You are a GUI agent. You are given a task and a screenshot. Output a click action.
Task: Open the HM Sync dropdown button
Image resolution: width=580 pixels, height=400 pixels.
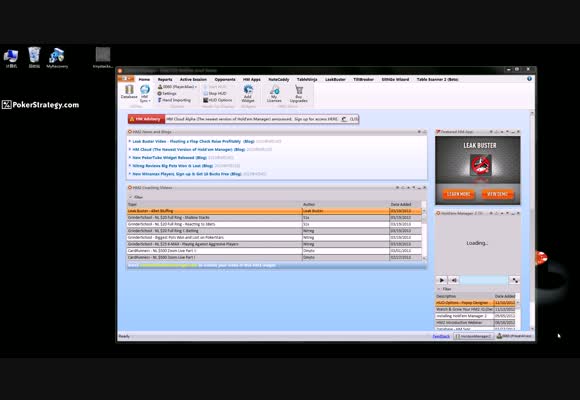(145, 93)
